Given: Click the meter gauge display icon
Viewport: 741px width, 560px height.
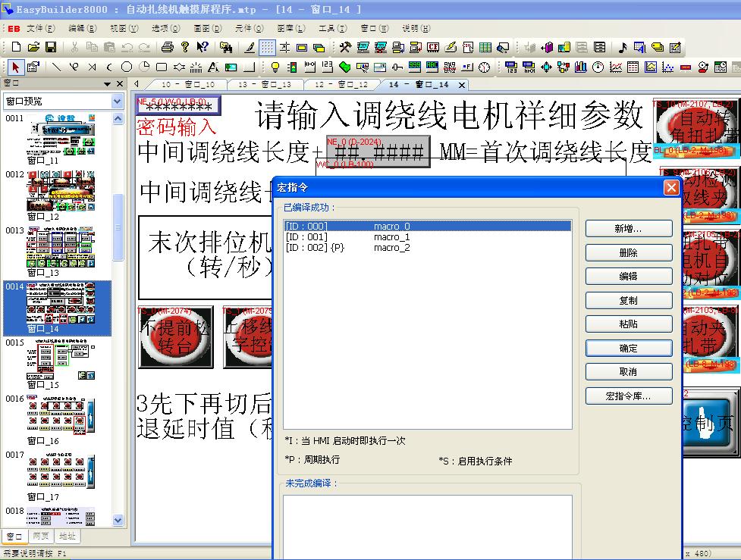Looking at the screenshot, I should pyautogui.click(x=598, y=67).
